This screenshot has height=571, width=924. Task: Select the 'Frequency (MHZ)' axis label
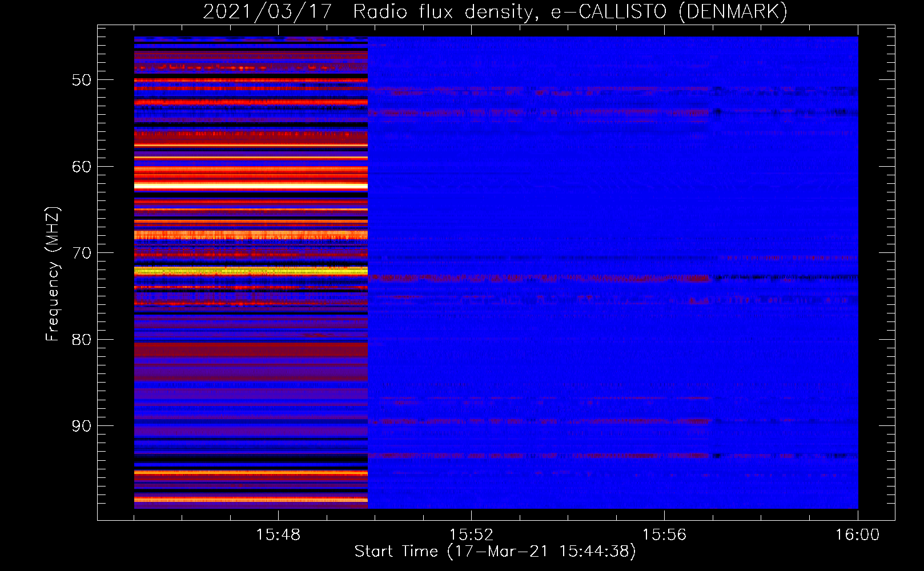coord(53,274)
